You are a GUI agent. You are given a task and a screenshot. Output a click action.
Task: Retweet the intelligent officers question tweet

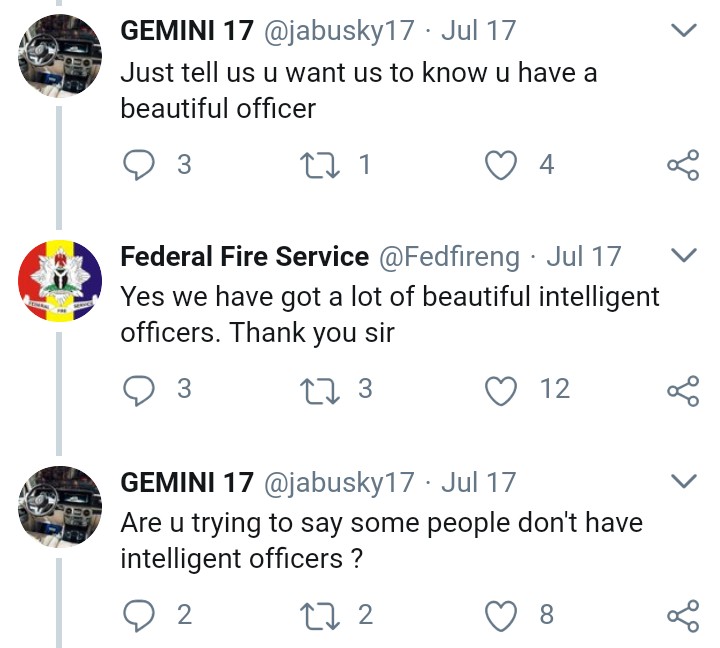(323, 615)
